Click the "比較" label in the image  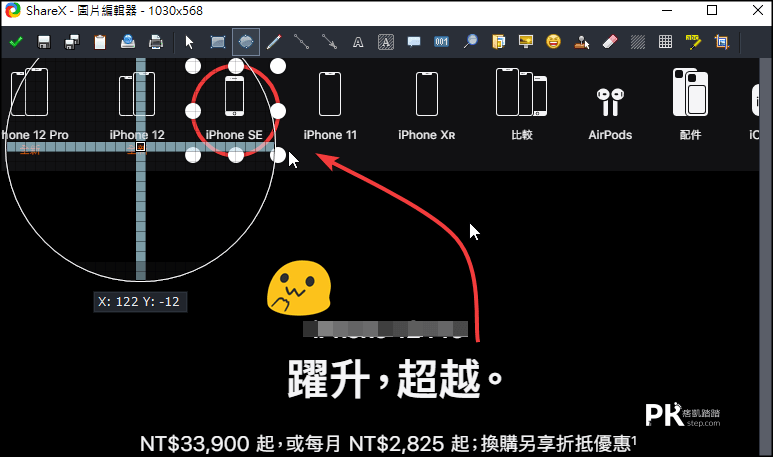pyautogui.click(x=522, y=135)
